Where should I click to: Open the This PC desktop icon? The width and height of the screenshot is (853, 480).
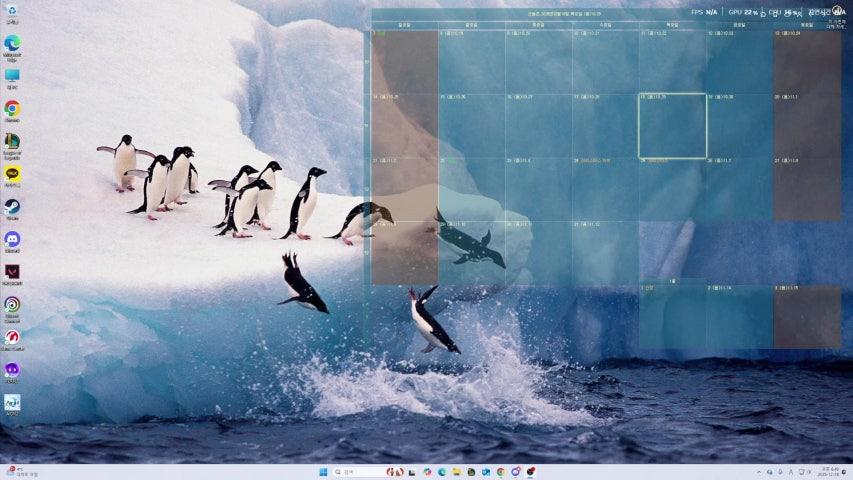click(12, 76)
